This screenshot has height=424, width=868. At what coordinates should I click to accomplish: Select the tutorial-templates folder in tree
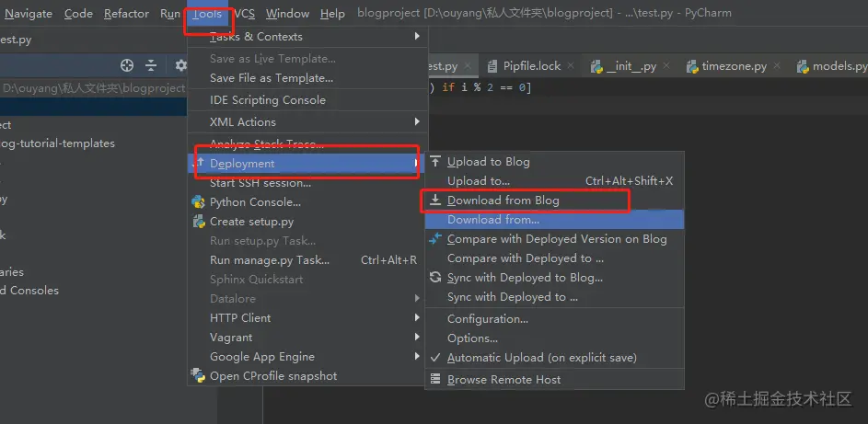(x=58, y=143)
